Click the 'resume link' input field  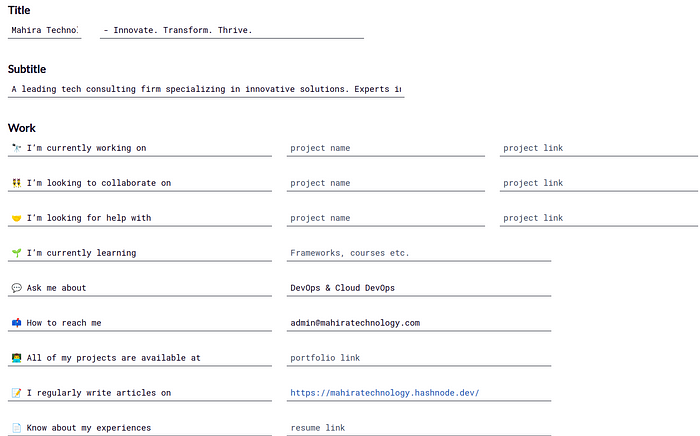click(x=419, y=428)
